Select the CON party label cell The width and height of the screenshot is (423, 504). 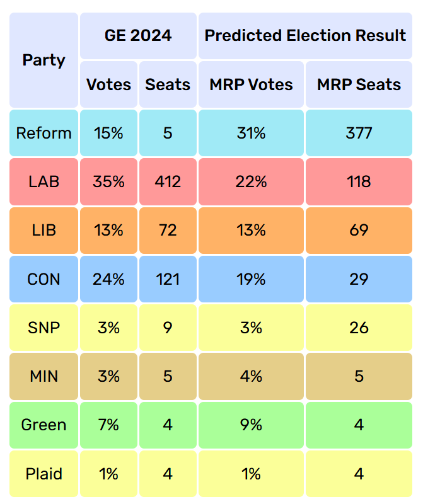pyautogui.click(x=44, y=278)
